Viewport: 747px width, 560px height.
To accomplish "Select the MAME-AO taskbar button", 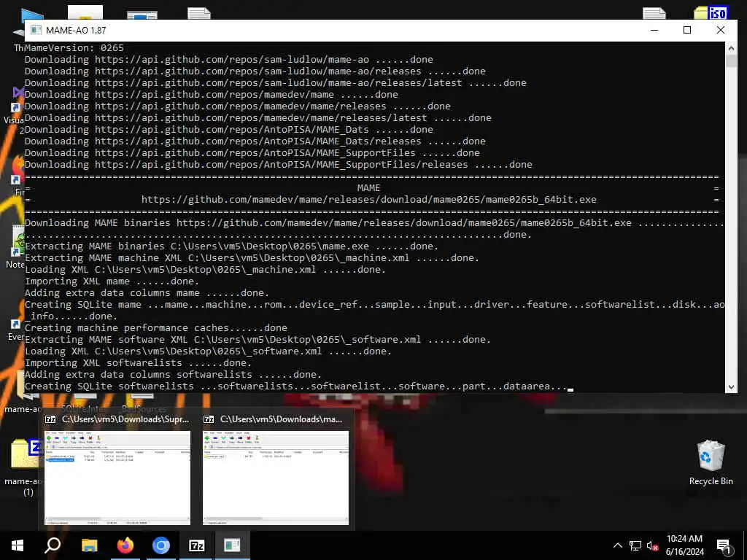I will click(232, 545).
